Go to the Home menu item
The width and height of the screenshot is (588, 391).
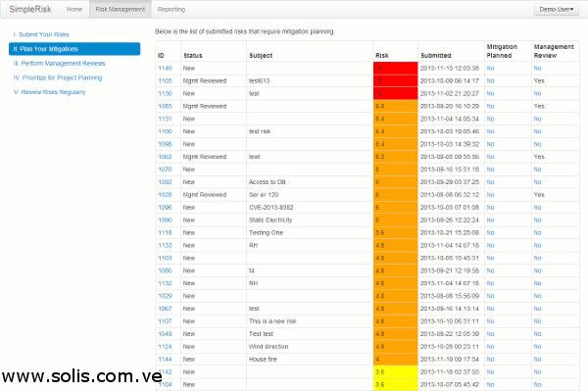coord(74,10)
